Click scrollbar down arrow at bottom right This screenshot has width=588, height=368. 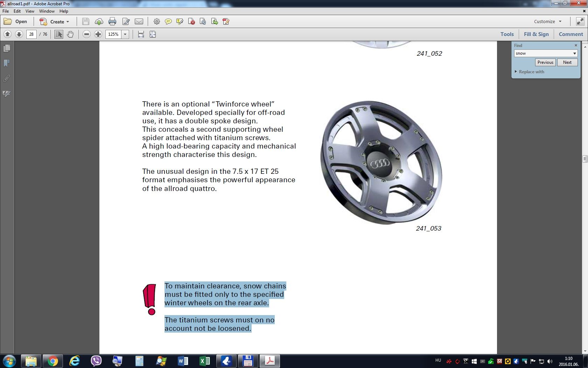(585, 350)
